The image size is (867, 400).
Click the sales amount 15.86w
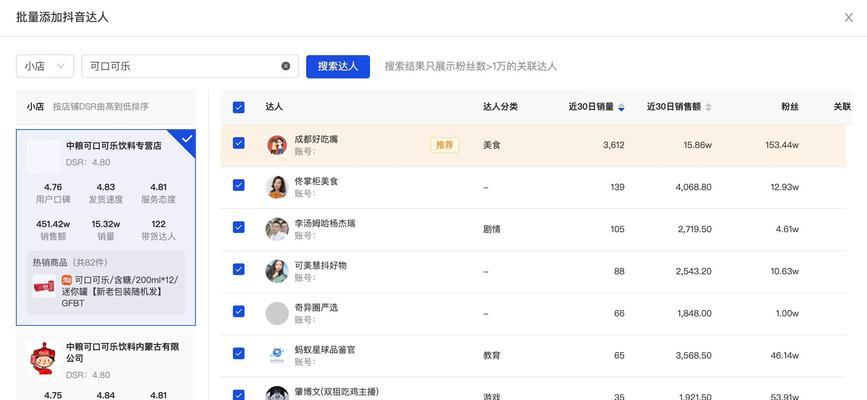[697, 145]
